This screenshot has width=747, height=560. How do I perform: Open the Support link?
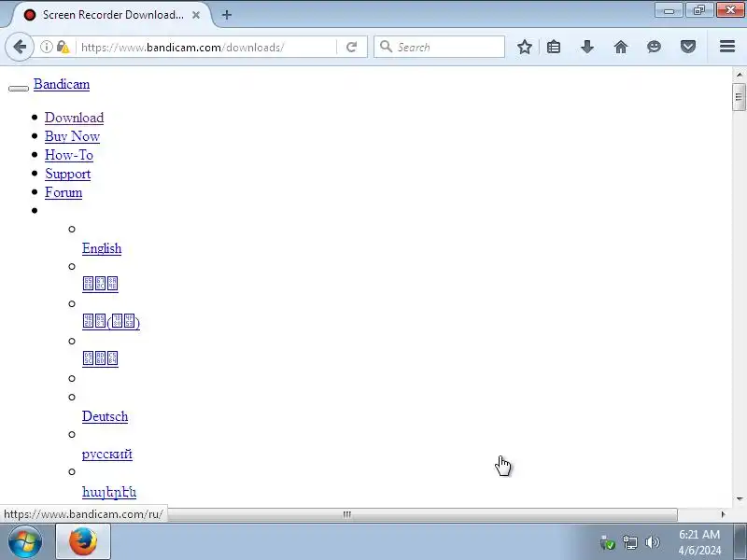(67, 174)
